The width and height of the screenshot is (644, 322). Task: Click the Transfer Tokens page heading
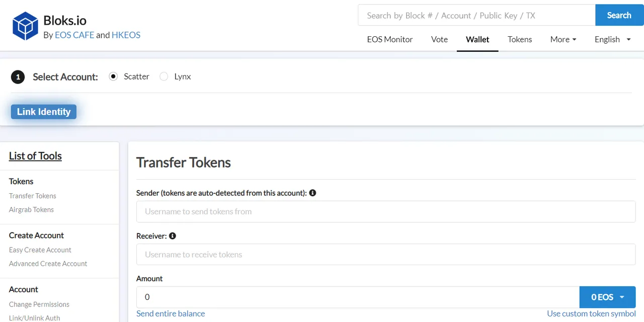(x=184, y=163)
